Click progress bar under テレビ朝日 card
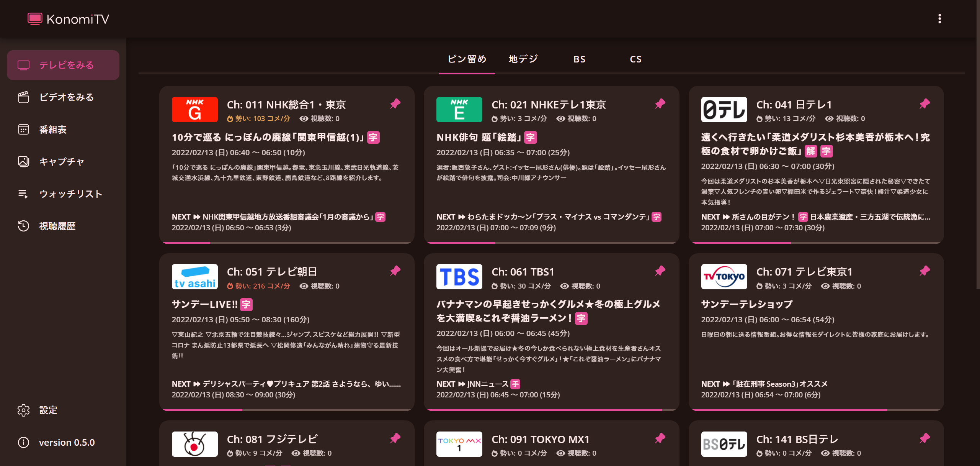The height and width of the screenshot is (466, 980). point(286,410)
